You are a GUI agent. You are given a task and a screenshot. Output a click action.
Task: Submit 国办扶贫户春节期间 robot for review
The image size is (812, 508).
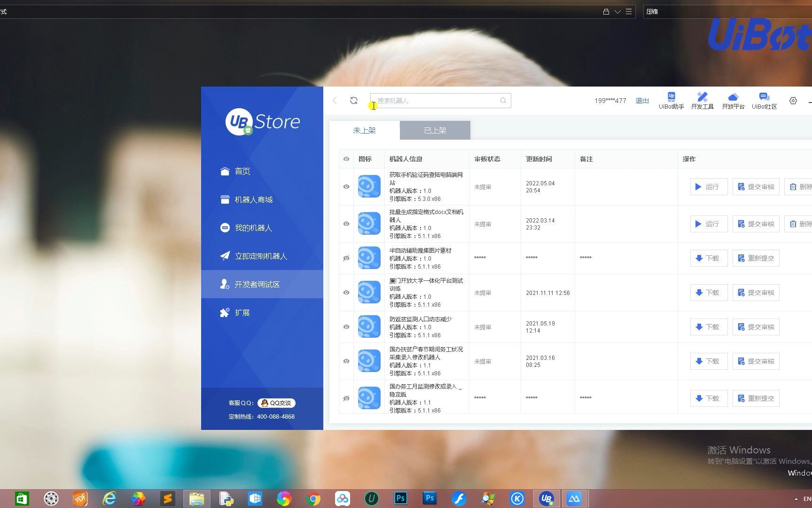[x=756, y=361]
